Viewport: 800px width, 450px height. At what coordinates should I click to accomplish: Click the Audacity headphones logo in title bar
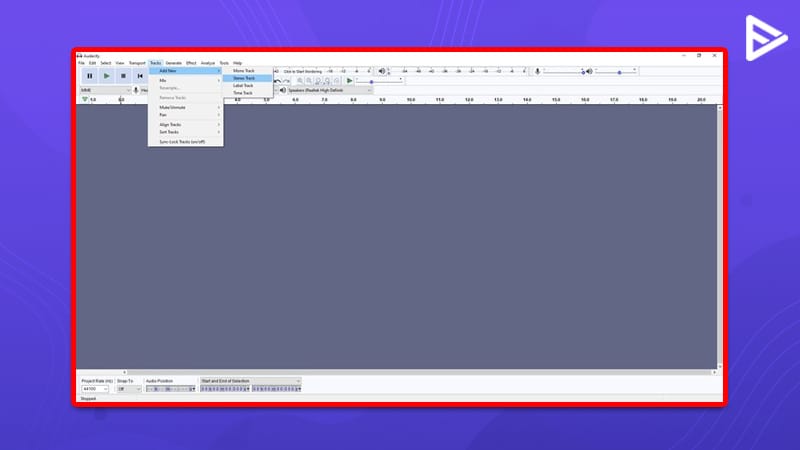click(x=79, y=56)
